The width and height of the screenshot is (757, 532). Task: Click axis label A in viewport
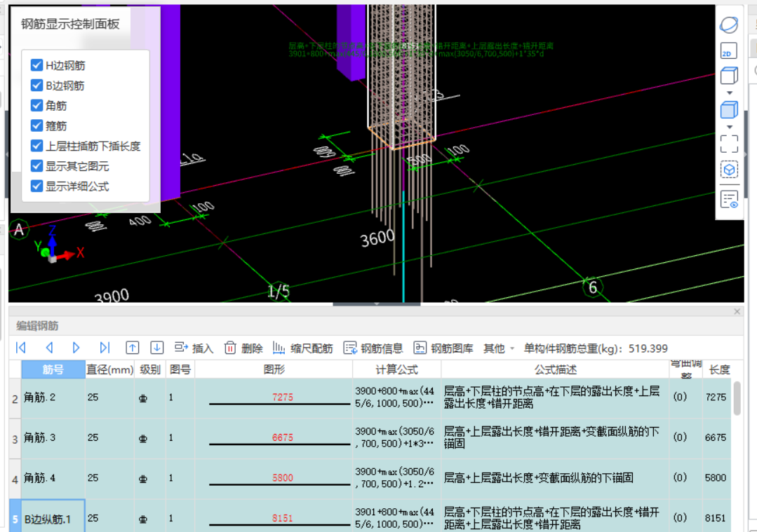[19, 230]
